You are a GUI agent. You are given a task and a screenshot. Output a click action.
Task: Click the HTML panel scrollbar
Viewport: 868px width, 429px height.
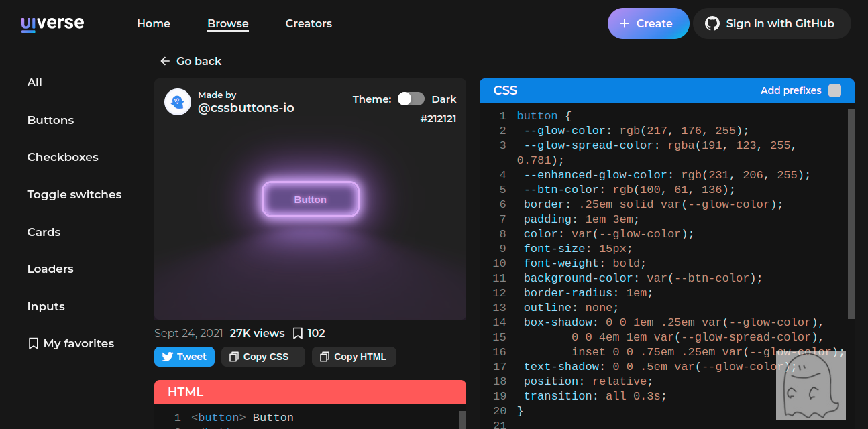click(462, 420)
